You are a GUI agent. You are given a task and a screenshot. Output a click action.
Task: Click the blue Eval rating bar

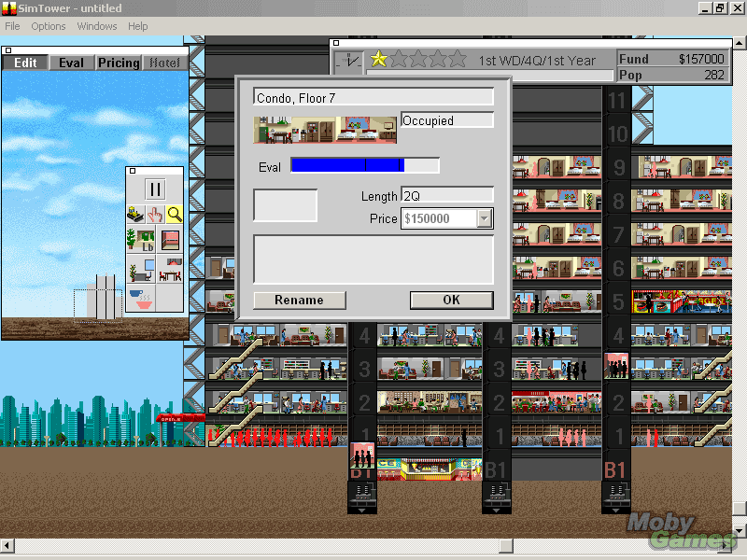click(365, 165)
